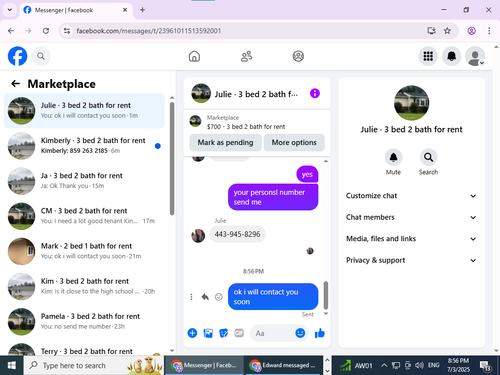Open the $700 - 3 bed 2 bath listing link
This screenshot has height=375, width=500.
tap(246, 127)
